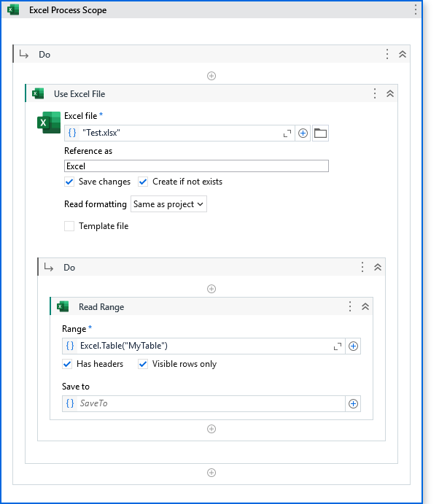Open options menu for Read Range activity
Viewport: 439px width, 504px height.
(350, 307)
